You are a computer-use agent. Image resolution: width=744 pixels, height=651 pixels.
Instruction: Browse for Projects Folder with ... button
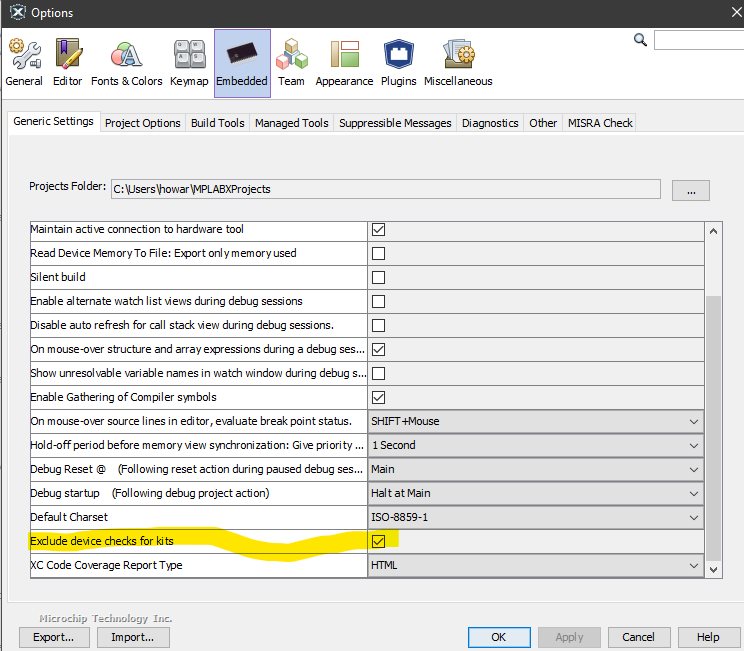pyautogui.click(x=690, y=189)
